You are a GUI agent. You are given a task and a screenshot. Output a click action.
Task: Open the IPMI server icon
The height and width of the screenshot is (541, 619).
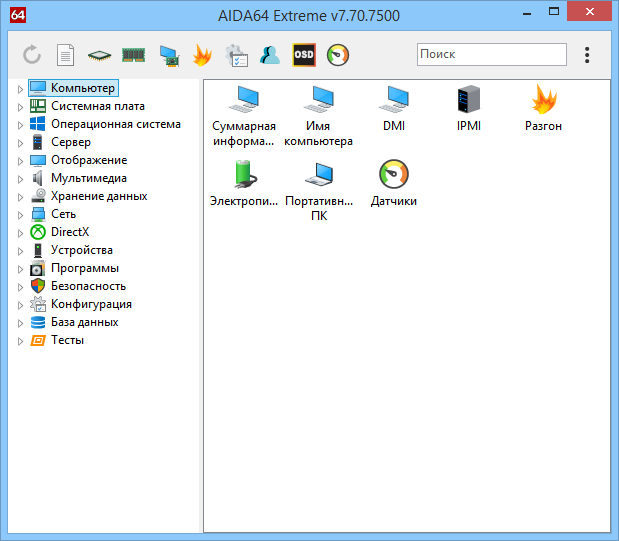pyautogui.click(x=468, y=100)
